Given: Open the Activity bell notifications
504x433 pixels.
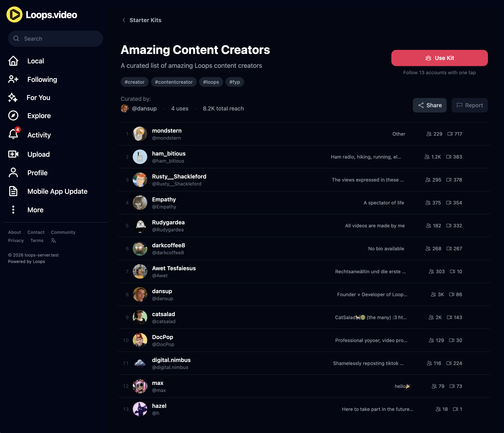Looking at the screenshot, I should [x=13, y=134].
